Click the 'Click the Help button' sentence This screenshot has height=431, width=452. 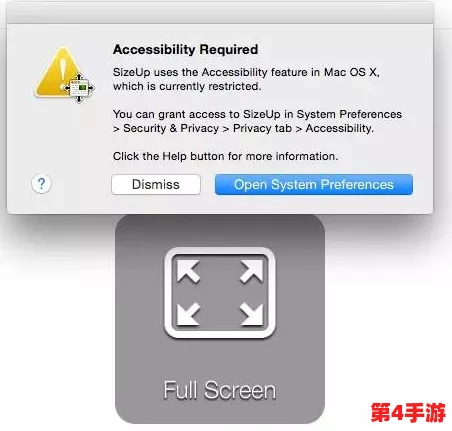point(225,156)
